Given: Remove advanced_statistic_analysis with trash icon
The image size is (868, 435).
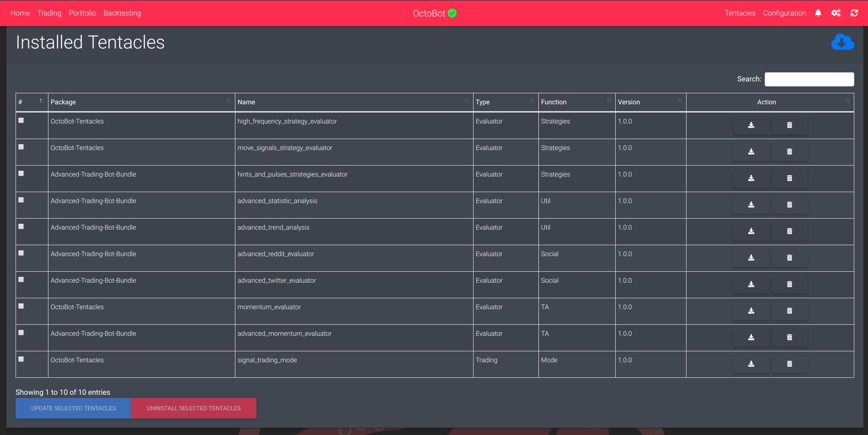Looking at the screenshot, I should coord(789,205).
